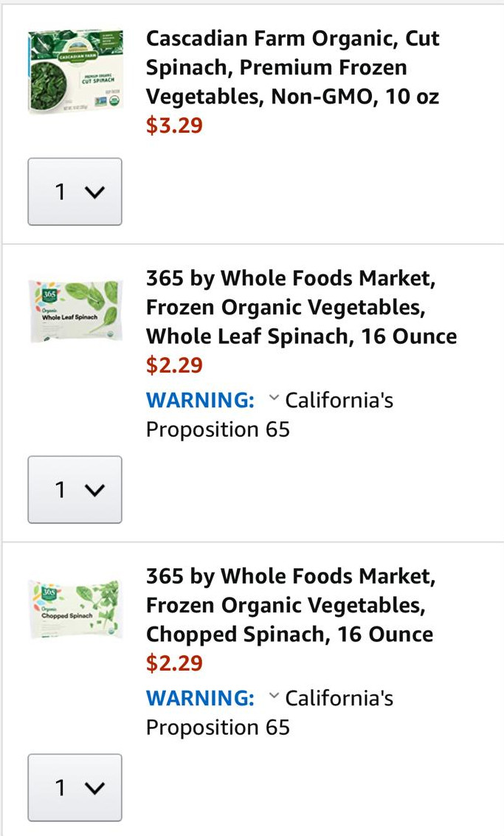Open the 365 Chopped Spinach product title
Screen dimensions: 504x836
pos(291,605)
